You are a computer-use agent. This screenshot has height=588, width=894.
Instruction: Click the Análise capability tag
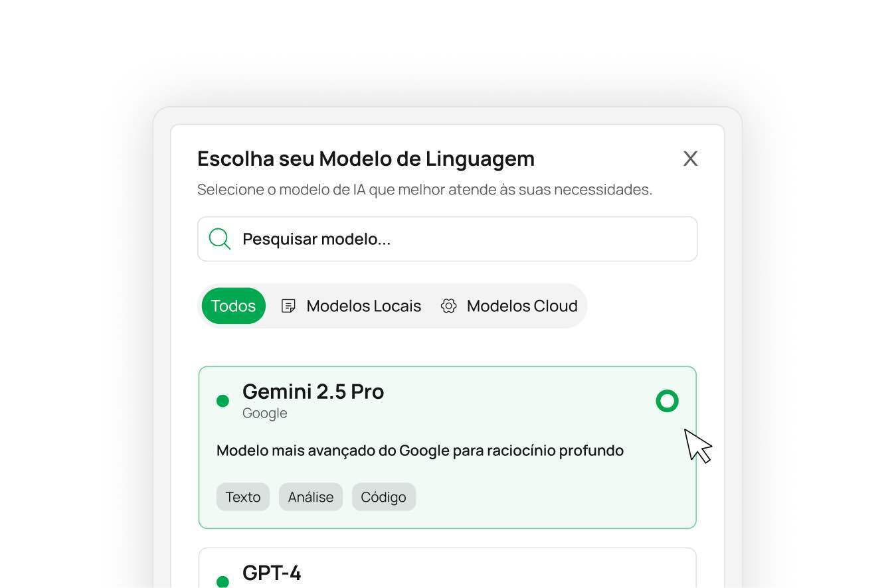[x=310, y=496]
